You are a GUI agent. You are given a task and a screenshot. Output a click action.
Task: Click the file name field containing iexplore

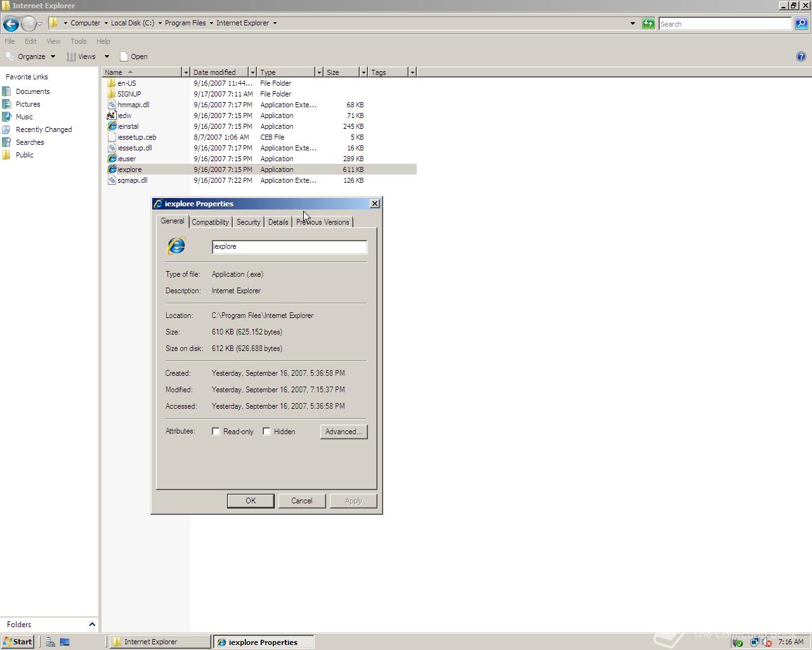289,247
